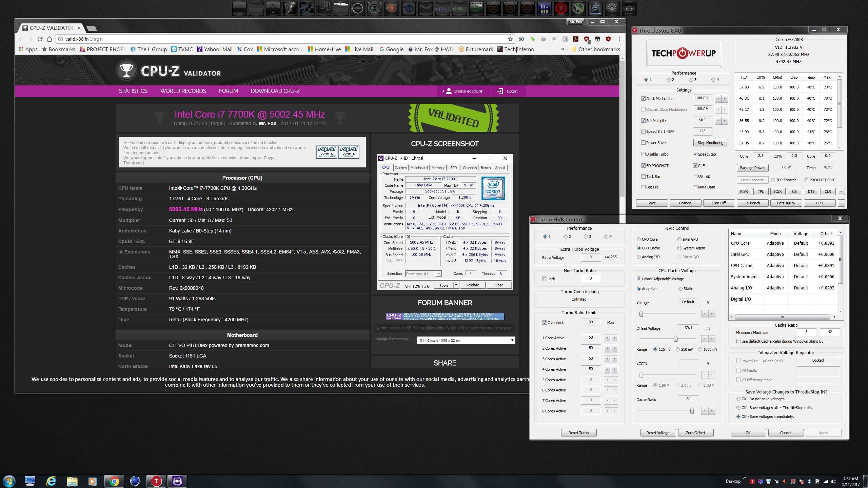Click the Windows Start orb
868x488 pixels.
(x=9, y=481)
